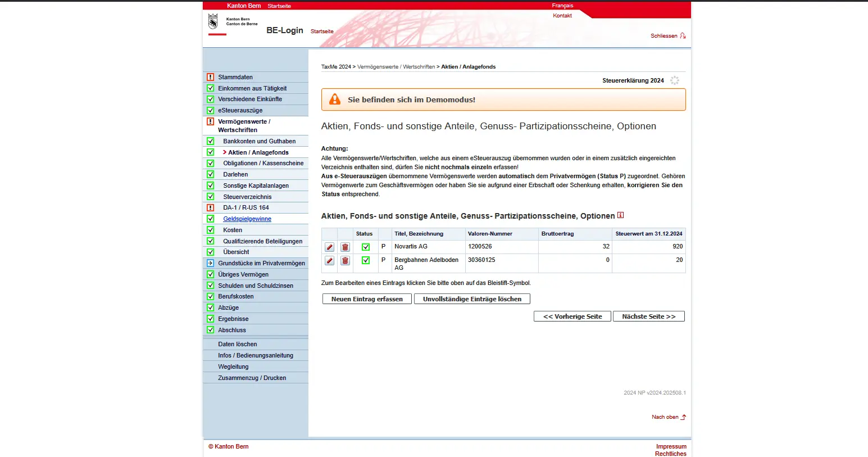Go to Obligationen / Kassenscheine menu item
The height and width of the screenshot is (457, 868).
click(x=263, y=163)
